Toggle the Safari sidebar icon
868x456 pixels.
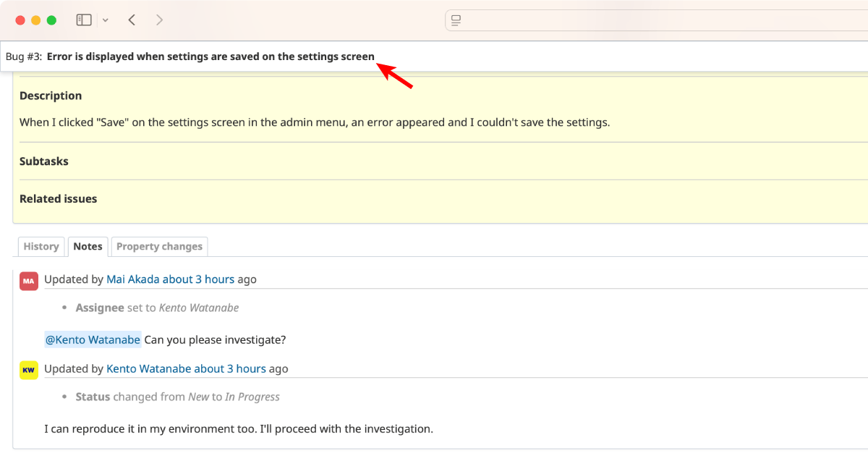pyautogui.click(x=84, y=20)
